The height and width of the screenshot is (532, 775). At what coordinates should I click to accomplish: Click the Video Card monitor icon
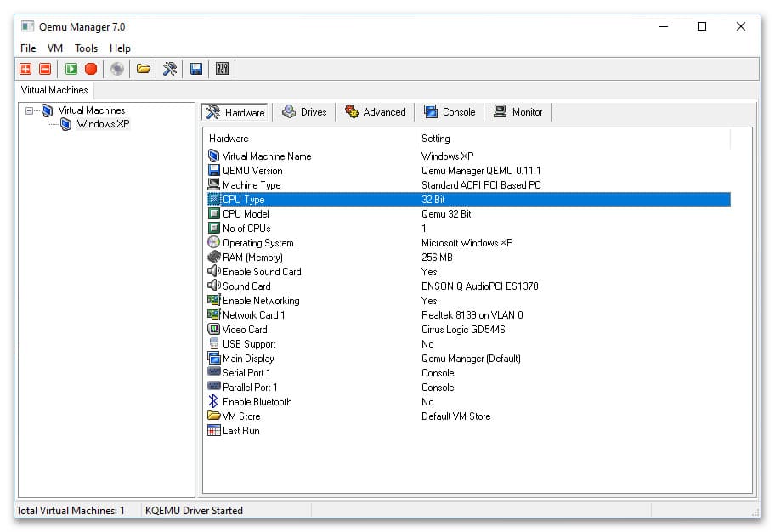(x=213, y=329)
